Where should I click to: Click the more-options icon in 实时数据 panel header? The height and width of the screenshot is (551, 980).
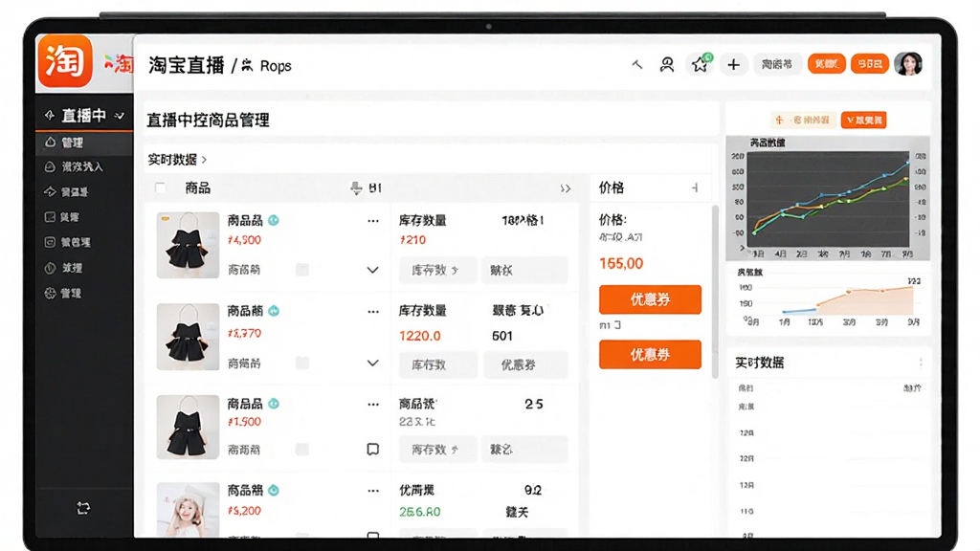tap(921, 363)
